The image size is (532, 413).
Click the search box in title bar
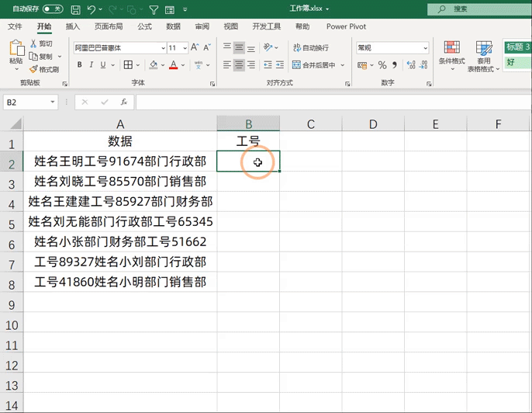coord(479,9)
